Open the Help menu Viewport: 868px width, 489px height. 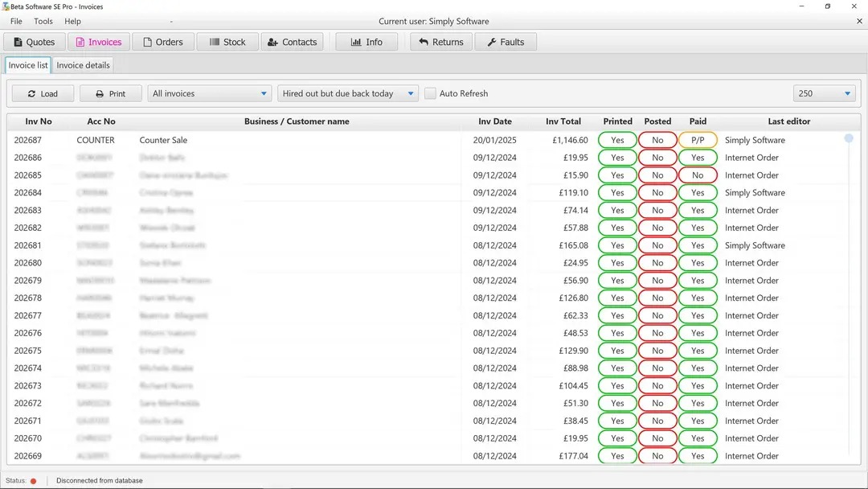tap(72, 21)
